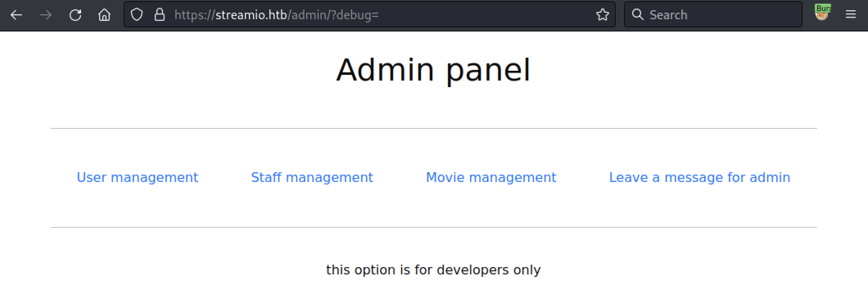
Task: Select Leave a message for admin
Action: (x=699, y=177)
